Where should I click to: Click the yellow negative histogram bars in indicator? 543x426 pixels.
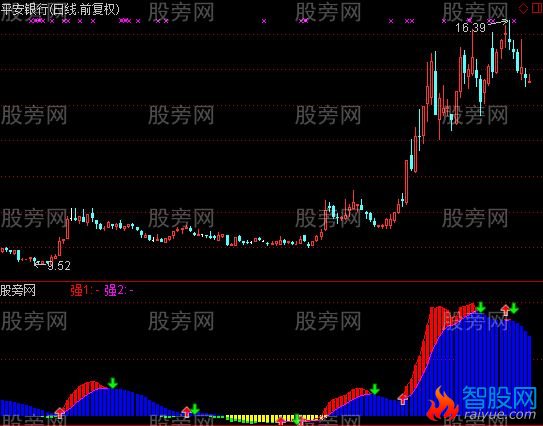point(274,418)
